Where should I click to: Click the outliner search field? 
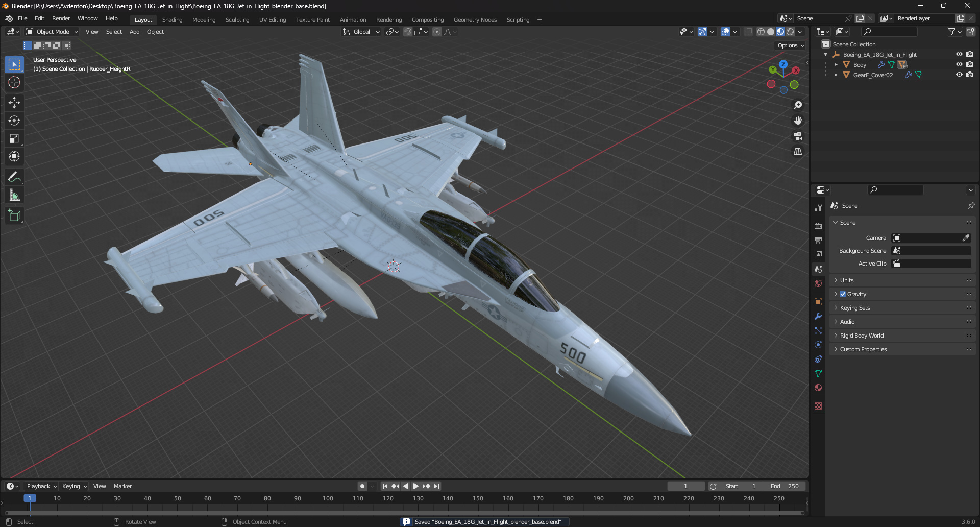click(x=889, y=32)
